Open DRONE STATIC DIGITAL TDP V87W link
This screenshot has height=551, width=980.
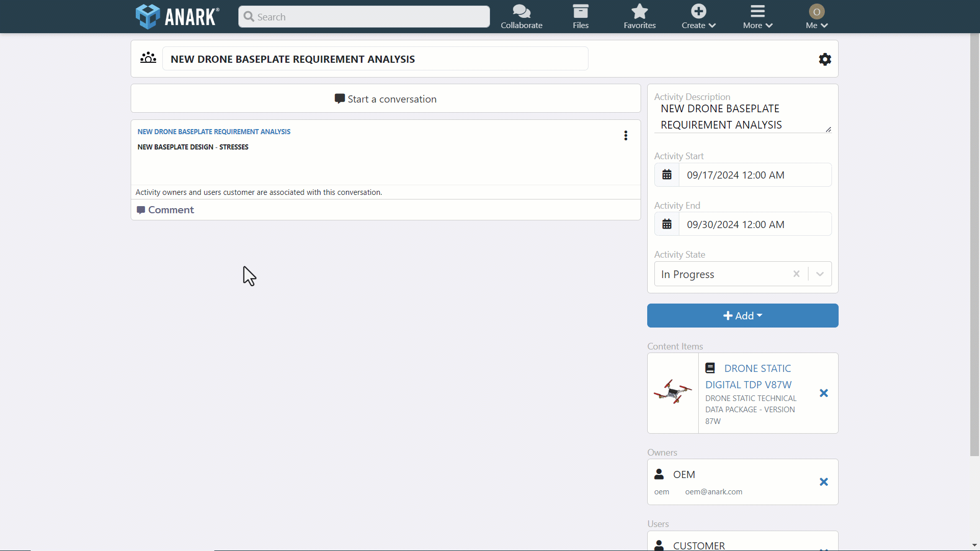point(748,377)
